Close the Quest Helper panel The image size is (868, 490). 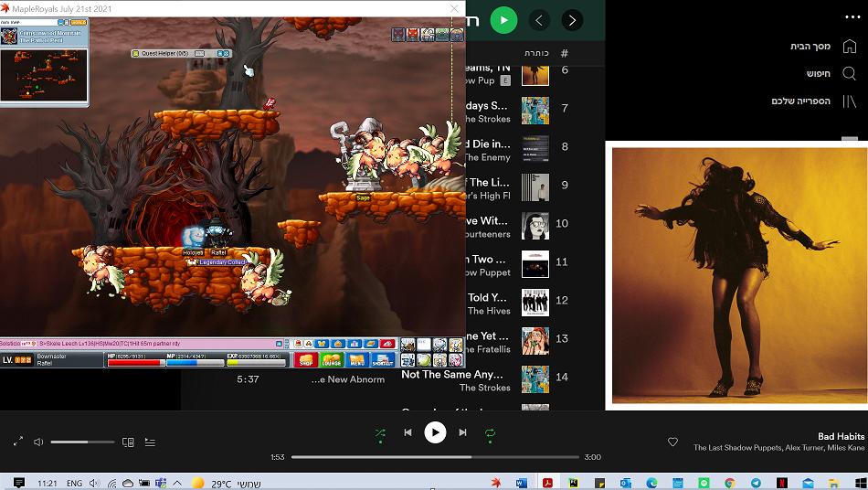(226, 53)
